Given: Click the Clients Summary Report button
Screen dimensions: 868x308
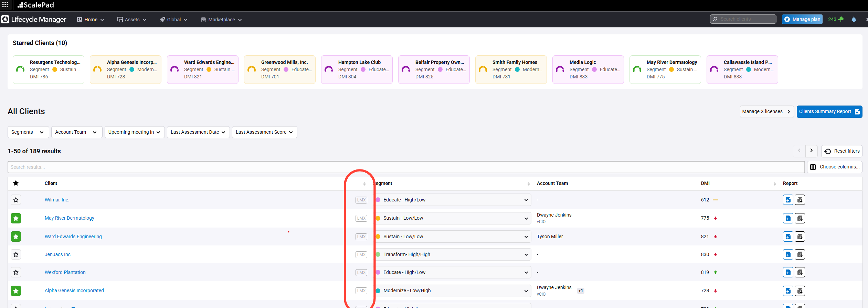Looking at the screenshot, I should 829,112.
